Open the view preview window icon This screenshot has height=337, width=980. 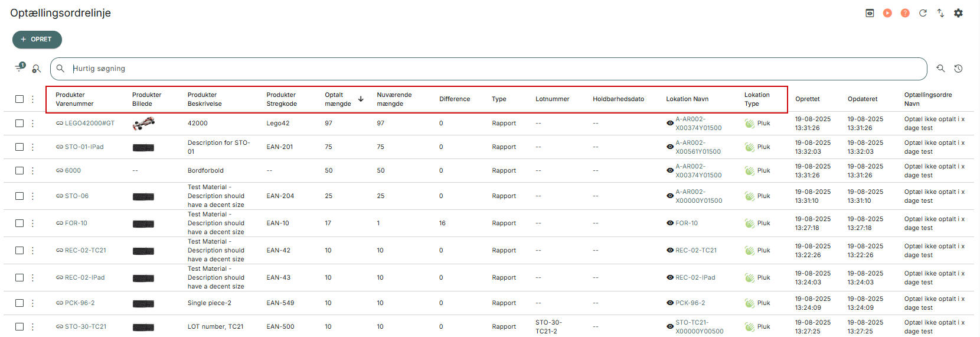870,13
